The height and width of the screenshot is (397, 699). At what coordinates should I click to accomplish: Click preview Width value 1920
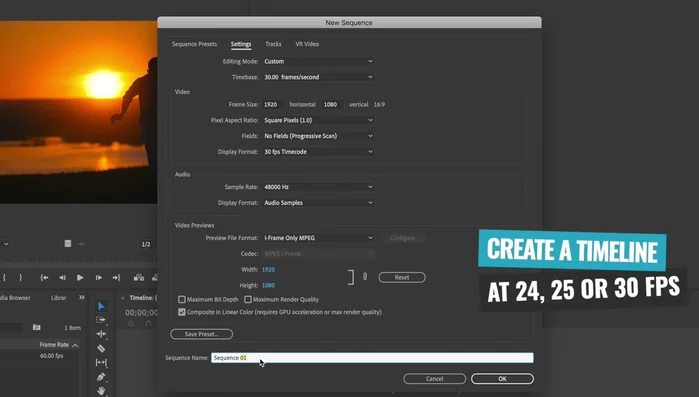268,270
